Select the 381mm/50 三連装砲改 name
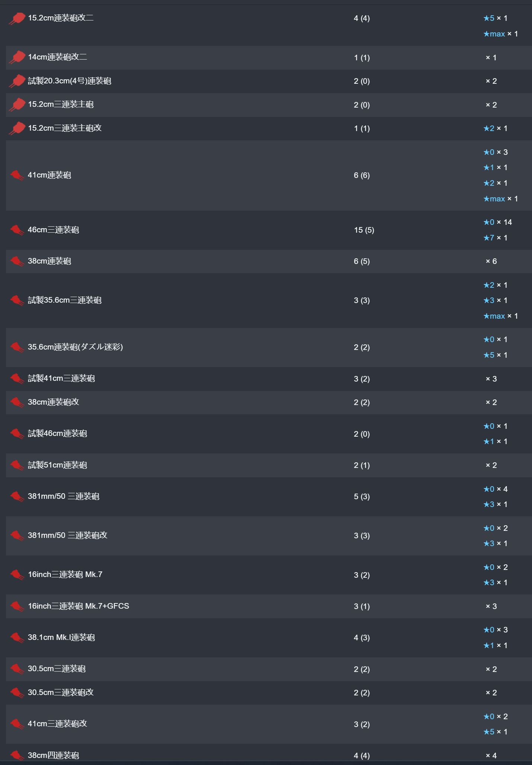The image size is (532, 765). 68,535
